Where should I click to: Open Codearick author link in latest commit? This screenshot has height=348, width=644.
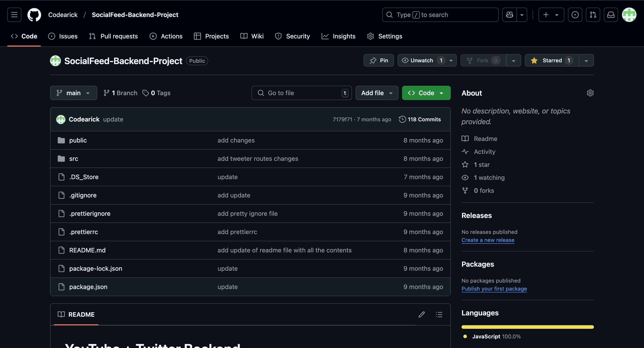tap(84, 119)
